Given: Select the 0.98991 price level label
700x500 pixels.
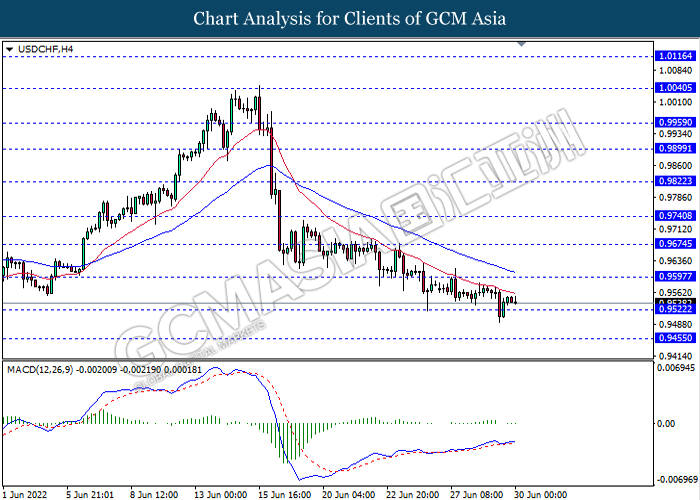Looking at the screenshot, I should point(675,149).
